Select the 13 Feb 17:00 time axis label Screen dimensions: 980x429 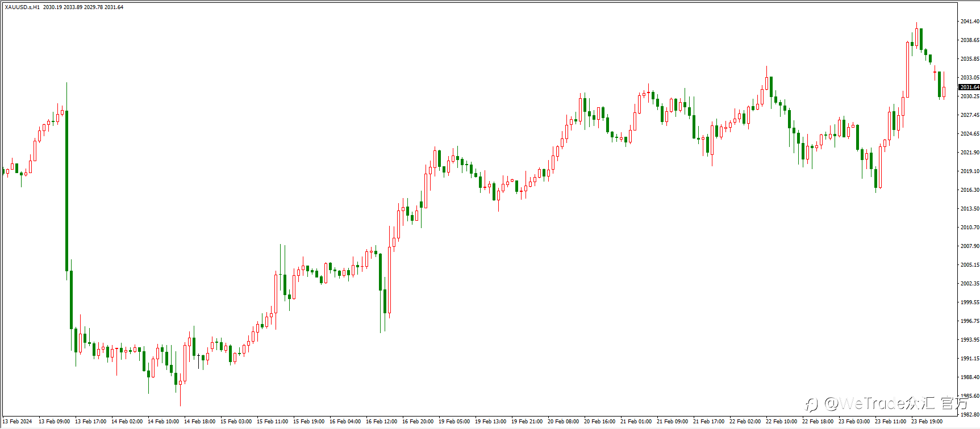[x=91, y=422]
